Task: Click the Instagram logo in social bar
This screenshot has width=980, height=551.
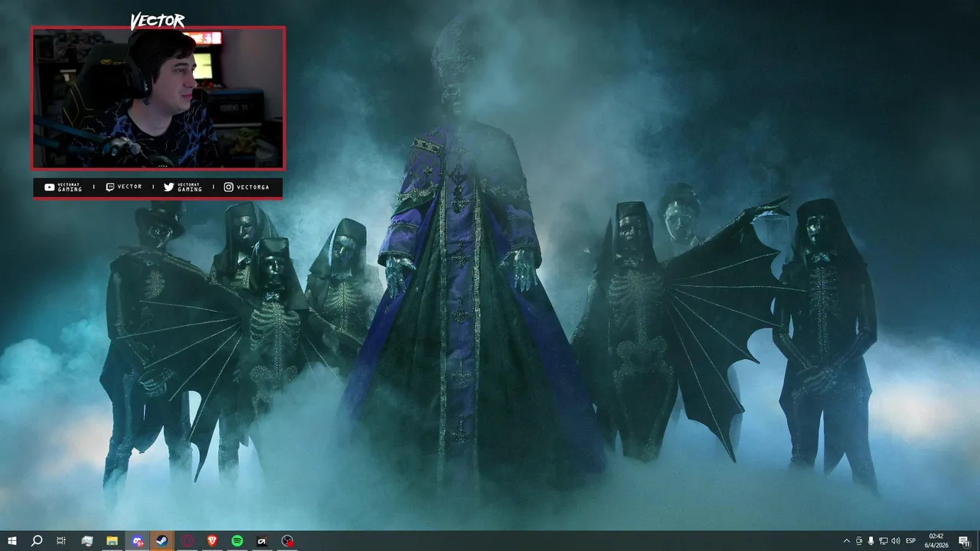Action: [228, 187]
